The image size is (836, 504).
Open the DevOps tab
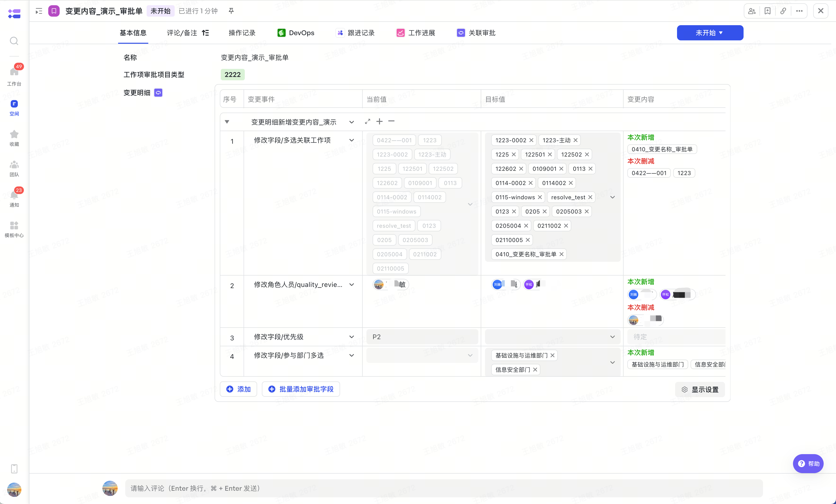(x=296, y=33)
